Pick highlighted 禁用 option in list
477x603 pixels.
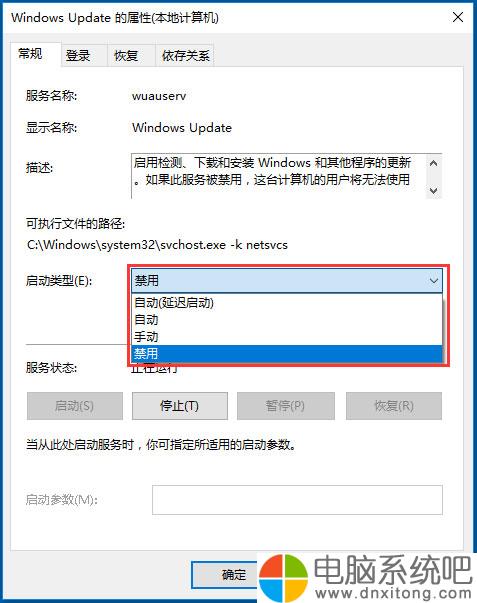point(287,353)
